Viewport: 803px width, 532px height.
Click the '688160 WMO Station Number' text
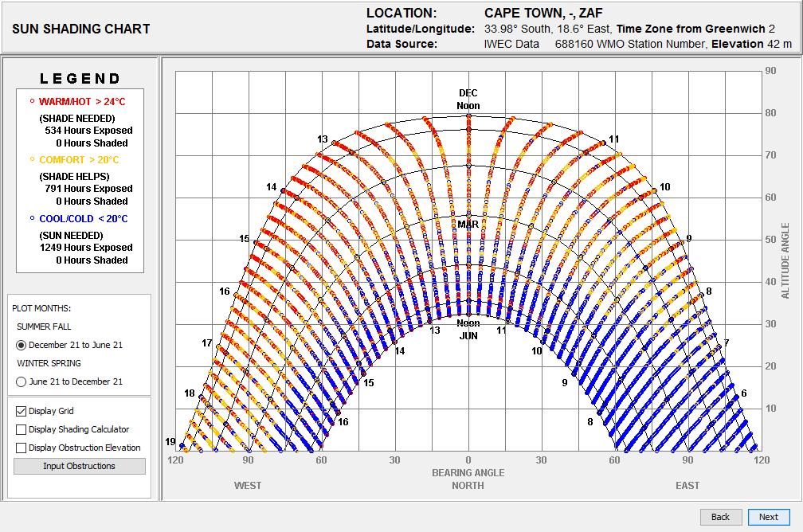tap(630, 44)
